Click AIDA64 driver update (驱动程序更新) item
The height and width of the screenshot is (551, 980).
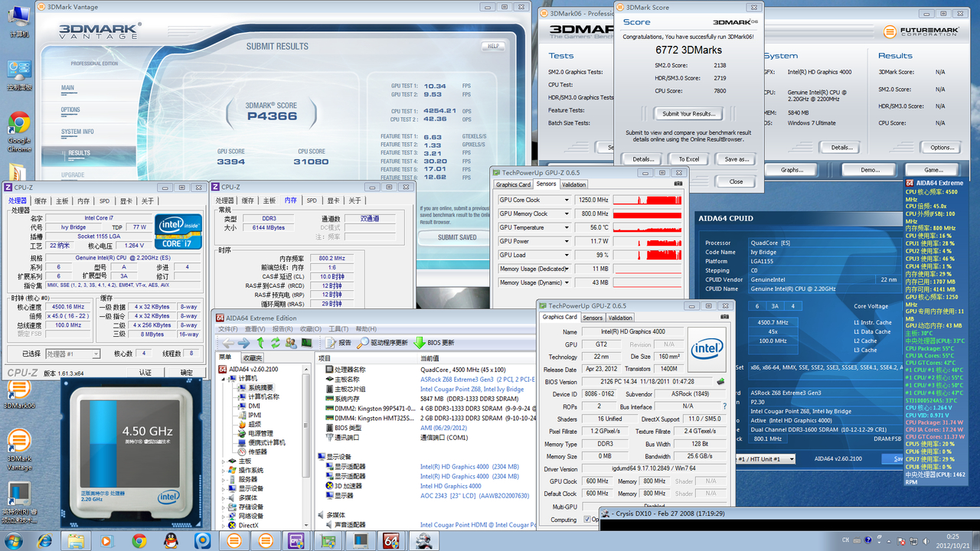pos(383,343)
